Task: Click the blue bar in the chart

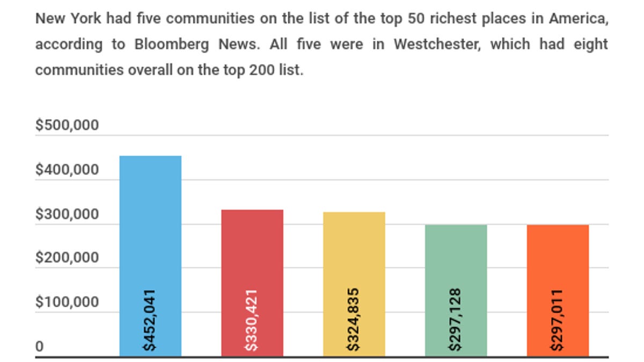Action: click(x=150, y=226)
